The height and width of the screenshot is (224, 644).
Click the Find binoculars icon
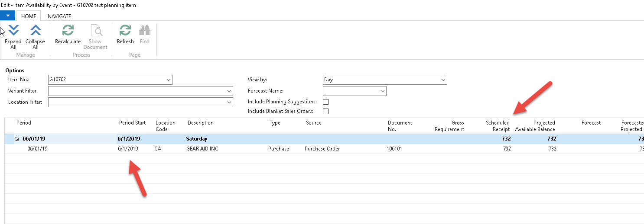coord(144,31)
